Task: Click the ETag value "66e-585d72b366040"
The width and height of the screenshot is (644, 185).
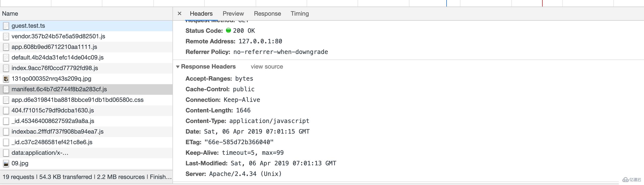Action: pyautogui.click(x=239, y=142)
